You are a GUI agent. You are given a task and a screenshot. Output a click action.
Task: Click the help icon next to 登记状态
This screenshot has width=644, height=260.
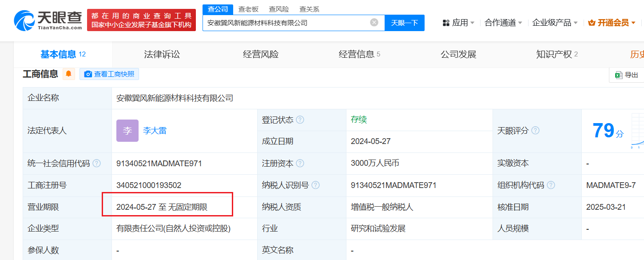[300, 120]
